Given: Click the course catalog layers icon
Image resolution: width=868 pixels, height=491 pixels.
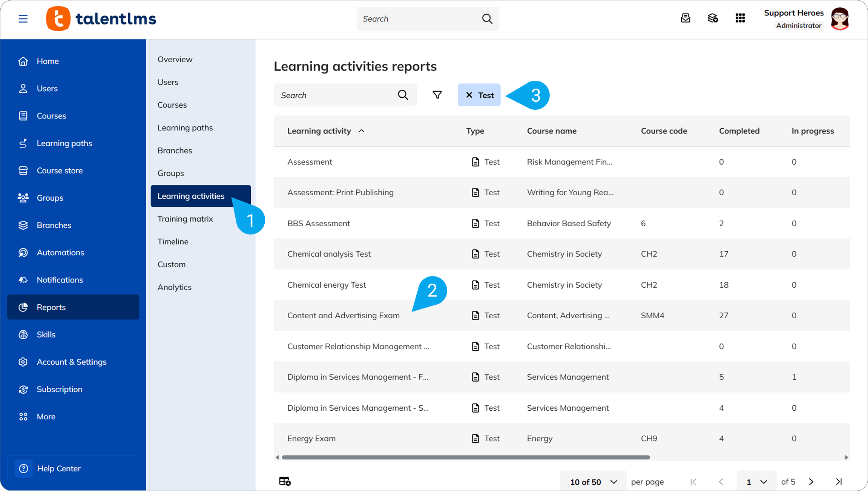Looking at the screenshot, I should (x=713, y=18).
